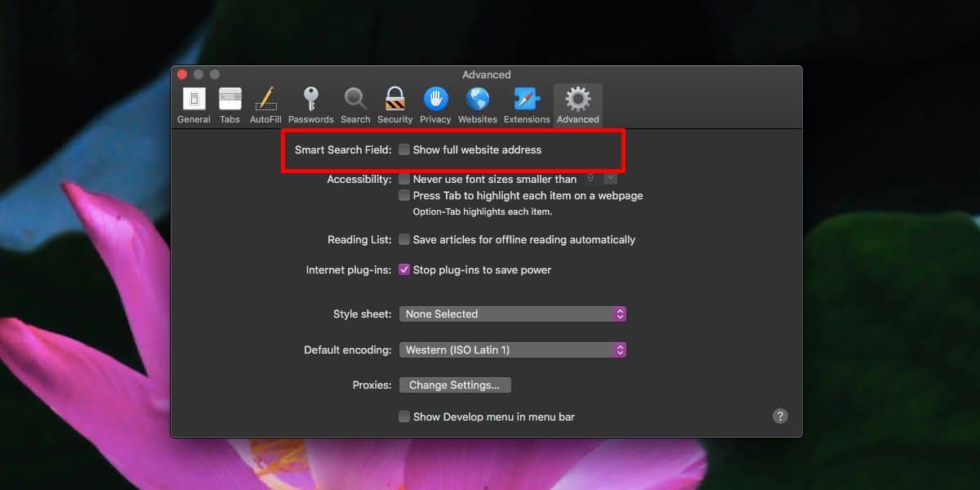Enable Show Develop menu in menu bar
This screenshot has height=490, width=980.
click(x=404, y=416)
